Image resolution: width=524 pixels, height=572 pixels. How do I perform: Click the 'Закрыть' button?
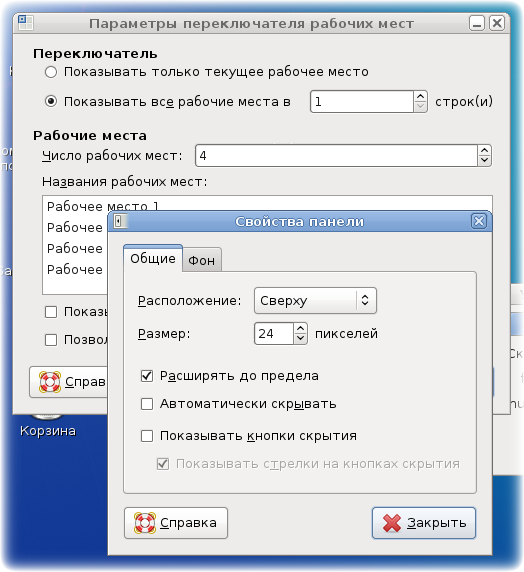pos(424,523)
